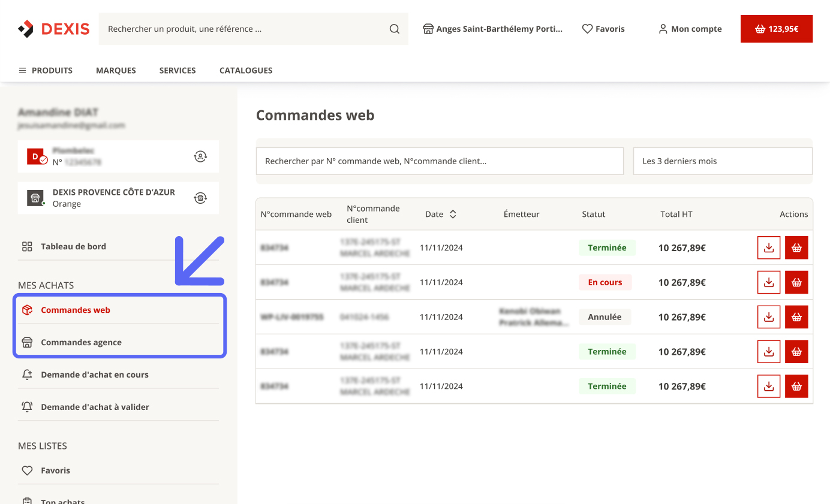Open the PRODUITS hamburger menu
Screen dimensions: 830x504
pos(46,70)
